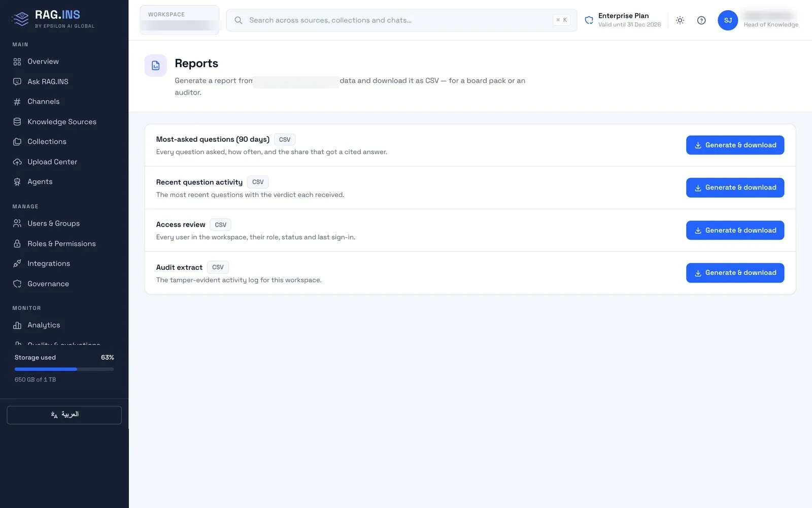
Task: Click the Collections stacked icon
Action: [17, 142]
